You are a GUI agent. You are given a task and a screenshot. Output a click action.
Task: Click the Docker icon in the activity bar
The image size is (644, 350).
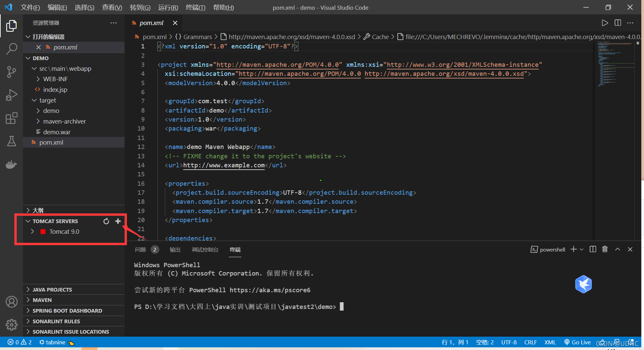click(12, 164)
